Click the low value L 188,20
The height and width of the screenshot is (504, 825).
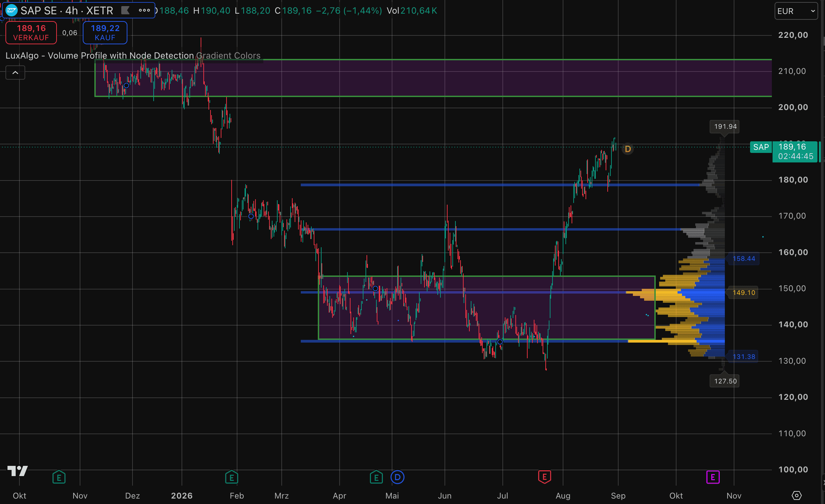252,11
